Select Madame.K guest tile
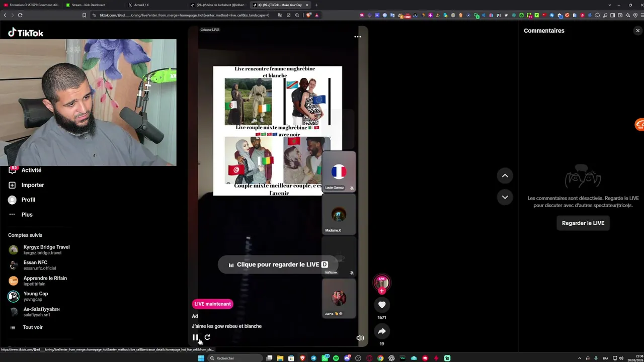The width and height of the screenshot is (644, 362). click(x=339, y=214)
